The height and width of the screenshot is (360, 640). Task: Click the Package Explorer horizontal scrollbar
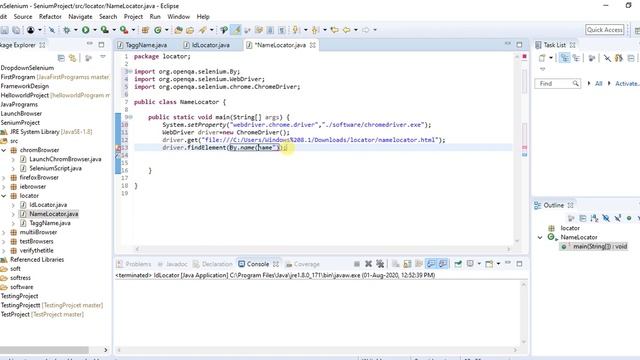pos(44,350)
